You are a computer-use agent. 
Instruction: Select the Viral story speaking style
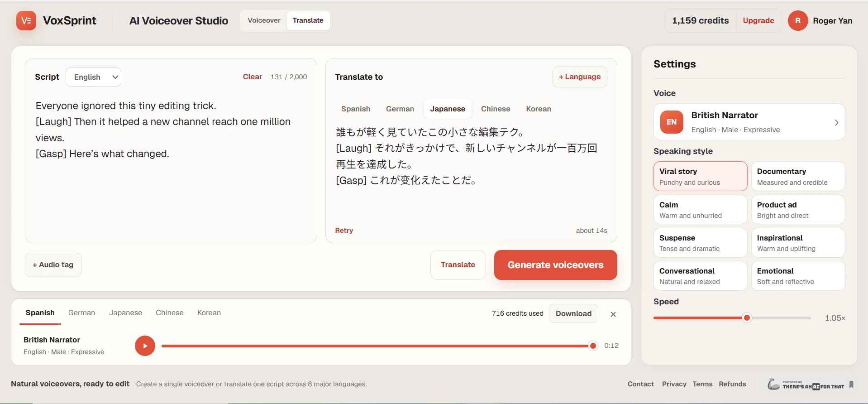(700, 176)
